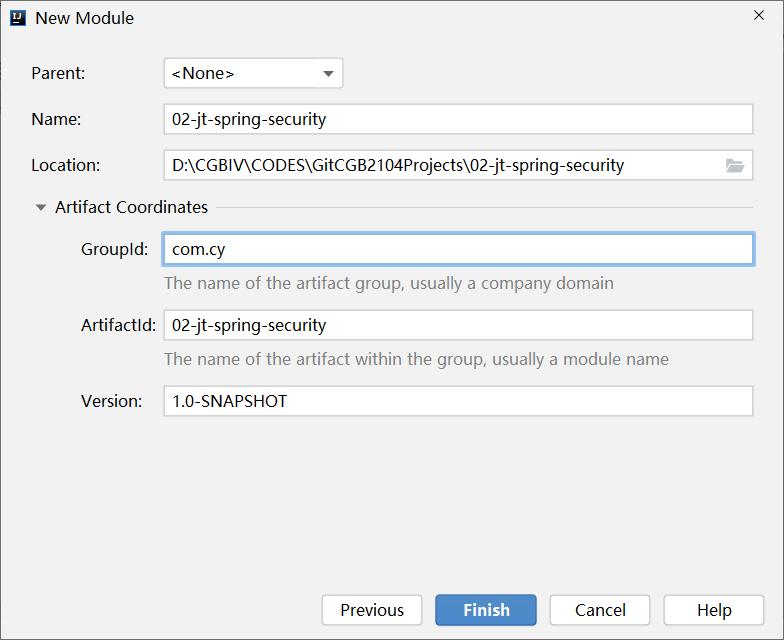Focus the Location path text field
The width and height of the screenshot is (784, 640).
tap(440, 166)
